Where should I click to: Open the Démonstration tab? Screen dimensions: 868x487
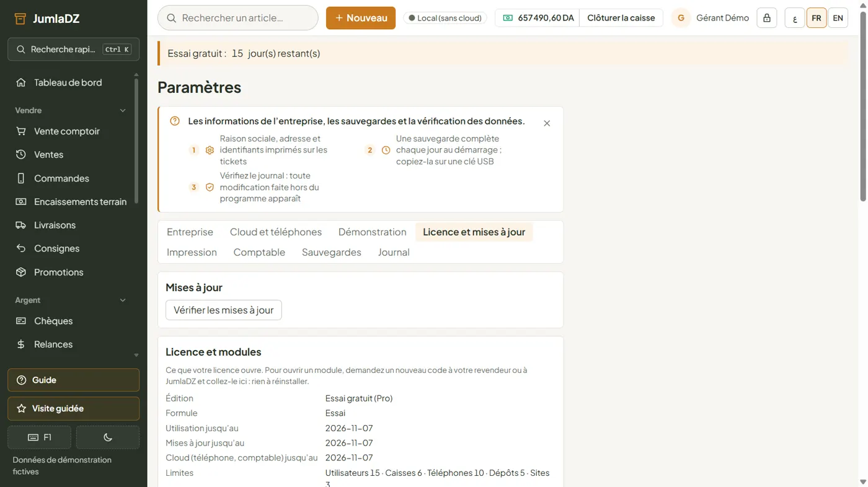point(373,232)
